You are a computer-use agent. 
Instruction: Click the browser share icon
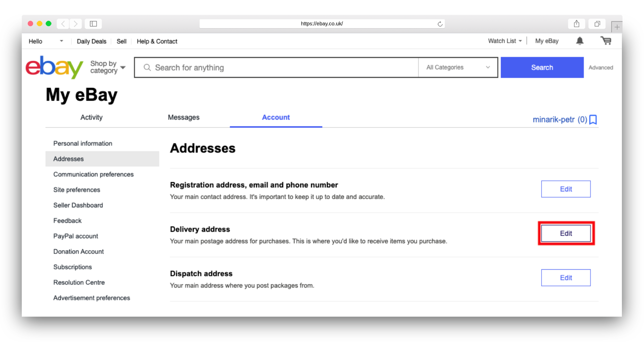coord(576,24)
